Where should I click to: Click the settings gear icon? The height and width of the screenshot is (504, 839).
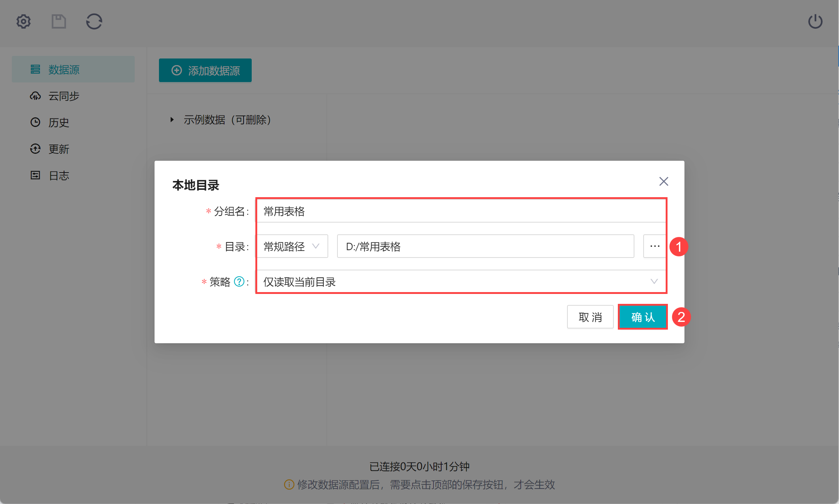24,22
